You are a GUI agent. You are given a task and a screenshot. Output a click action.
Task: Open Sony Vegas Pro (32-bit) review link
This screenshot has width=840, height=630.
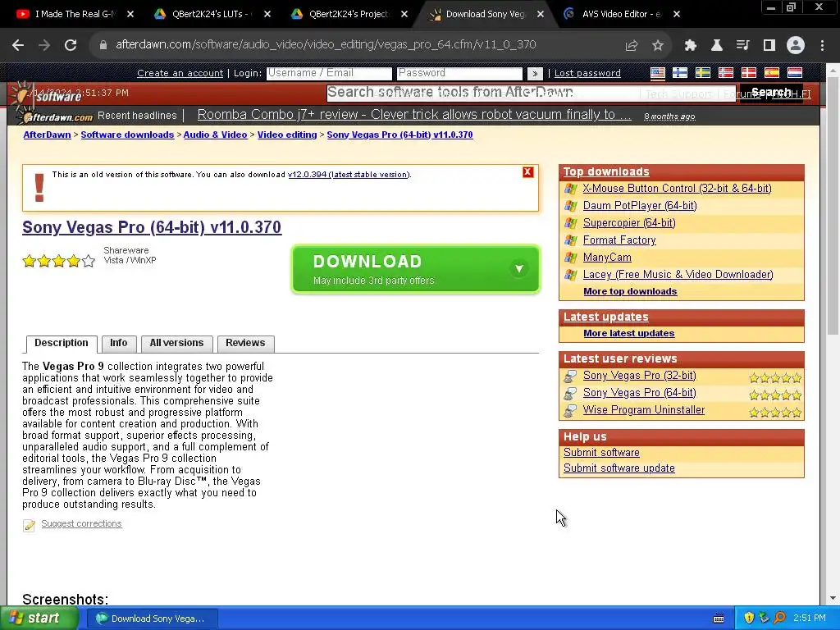(x=640, y=376)
